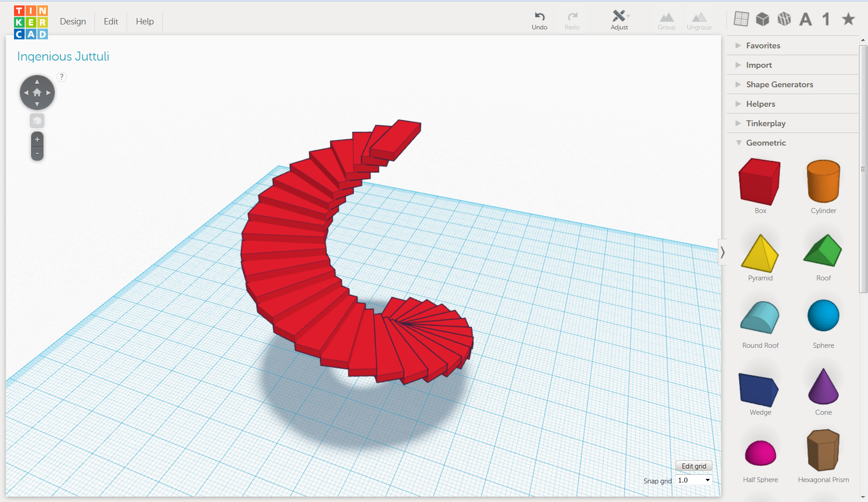Toggle the Tinkerplay section open

(765, 123)
